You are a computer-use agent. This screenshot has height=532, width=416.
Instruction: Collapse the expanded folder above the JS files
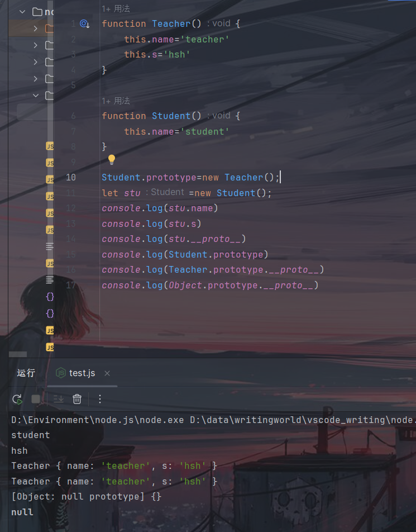(35, 96)
